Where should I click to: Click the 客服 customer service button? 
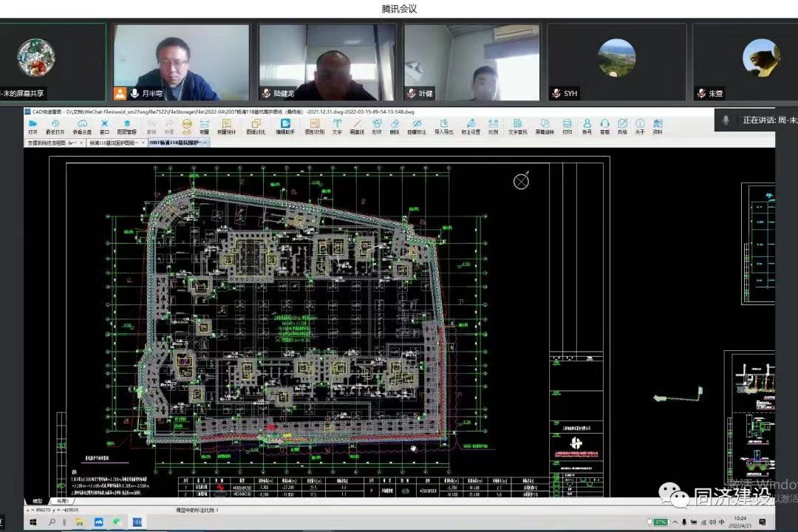click(604, 126)
